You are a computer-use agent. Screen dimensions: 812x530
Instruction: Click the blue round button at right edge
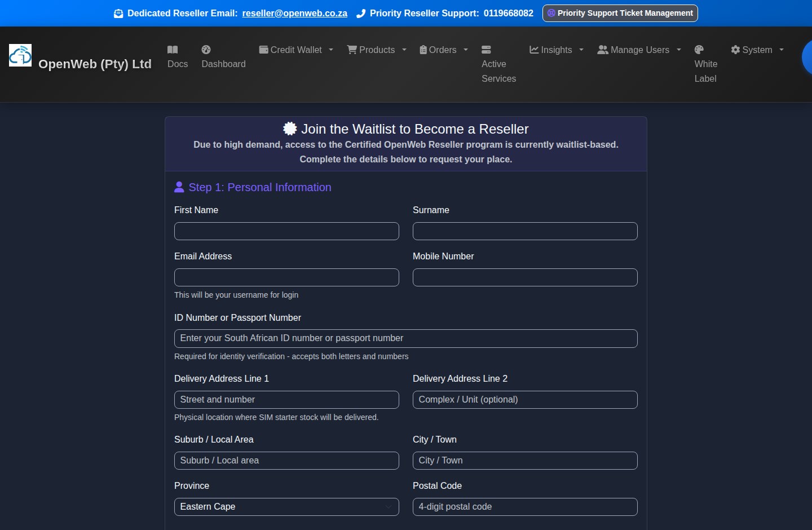pyautogui.click(x=807, y=58)
